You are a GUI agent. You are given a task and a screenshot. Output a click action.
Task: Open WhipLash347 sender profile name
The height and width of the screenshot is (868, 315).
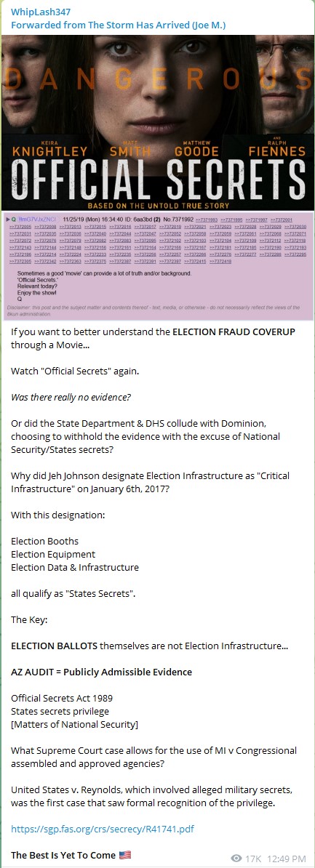(x=41, y=12)
